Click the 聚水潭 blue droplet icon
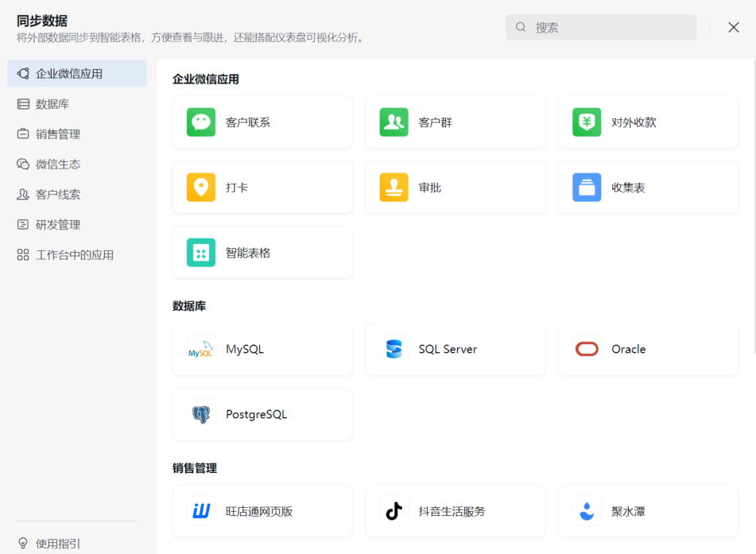The width and height of the screenshot is (756, 554). click(x=587, y=511)
